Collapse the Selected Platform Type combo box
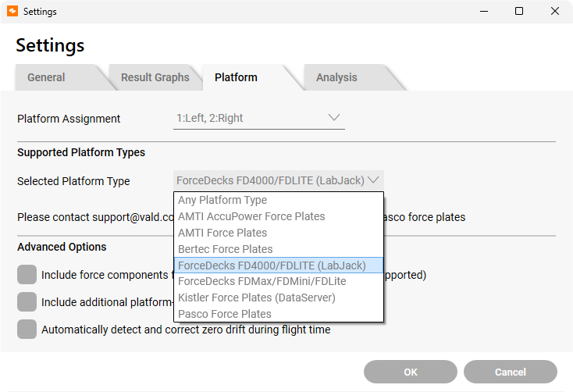 279,180
